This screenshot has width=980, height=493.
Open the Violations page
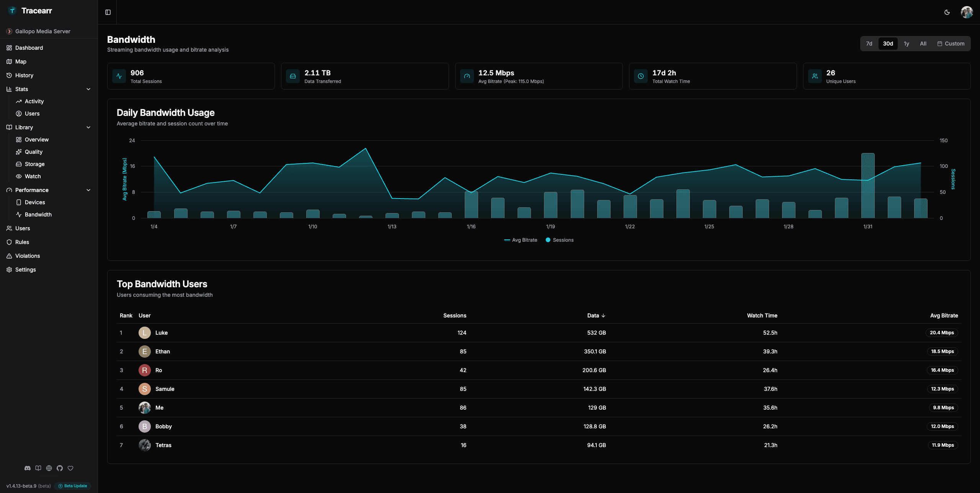click(x=28, y=255)
